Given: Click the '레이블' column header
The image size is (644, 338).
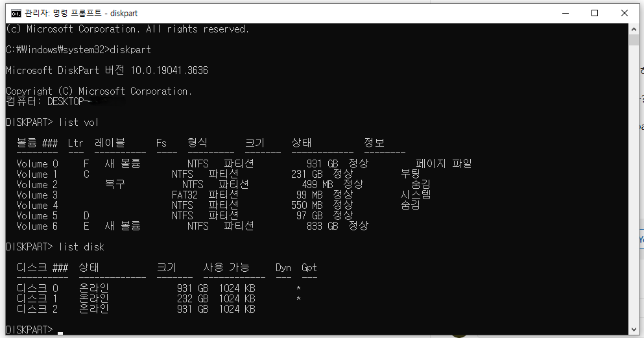Looking at the screenshot, I should (110, 143).
